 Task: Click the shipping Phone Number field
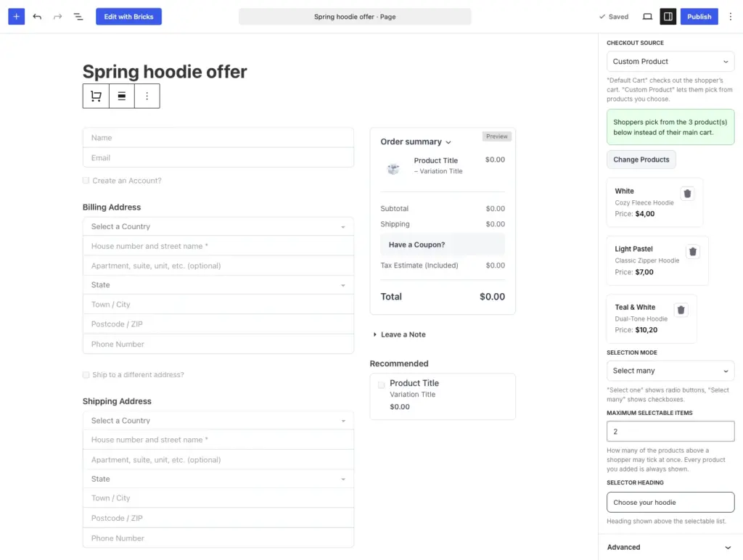click(x=218, y=538)
